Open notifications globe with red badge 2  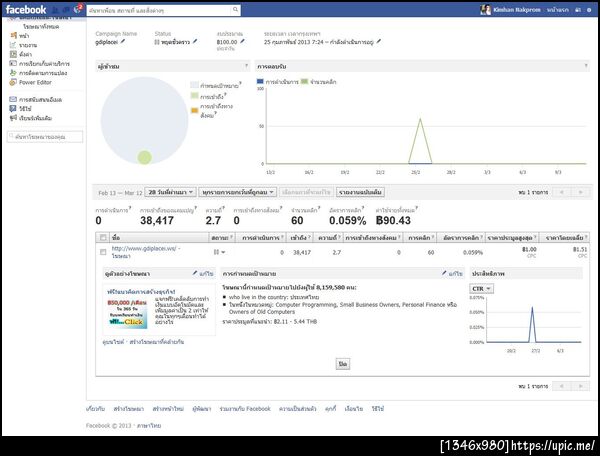click(x=78, y=9)
